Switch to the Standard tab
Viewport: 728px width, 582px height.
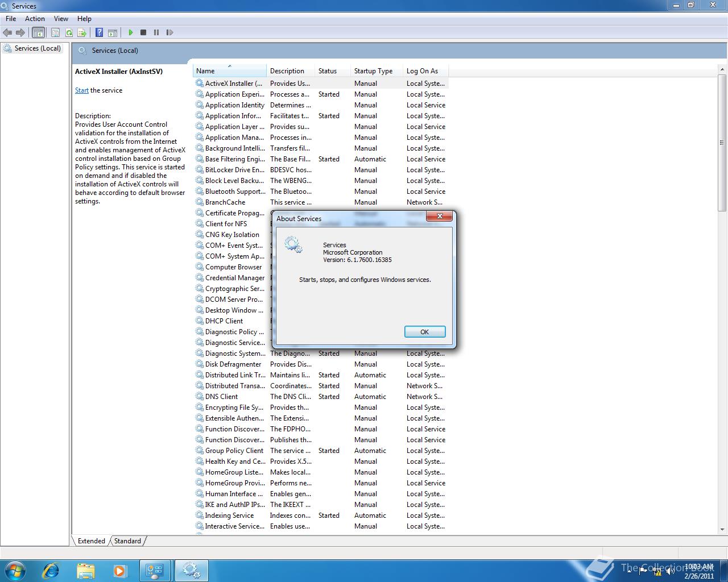click(127, 541)
